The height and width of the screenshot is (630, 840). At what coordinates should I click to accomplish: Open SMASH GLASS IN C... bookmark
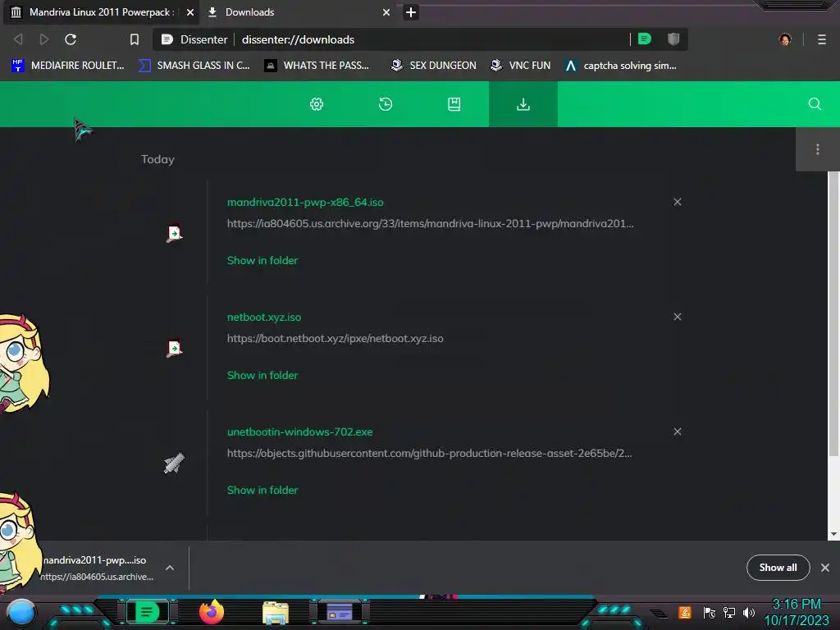194,66
